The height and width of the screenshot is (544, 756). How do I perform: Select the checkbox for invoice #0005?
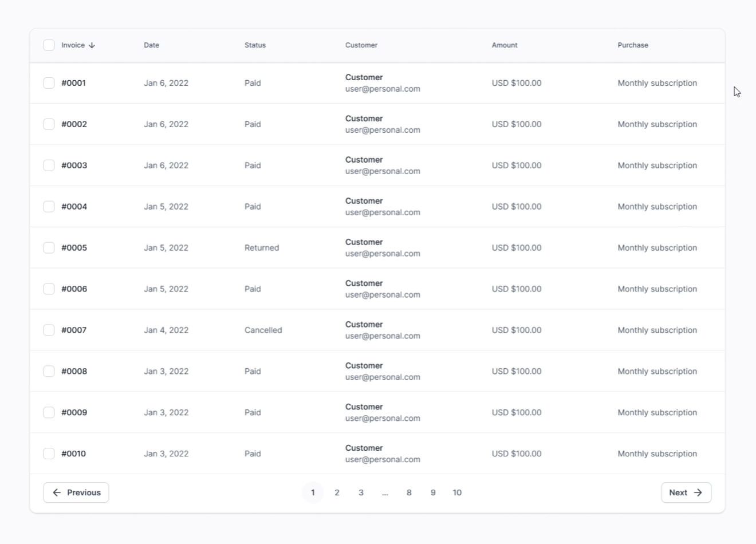pos(49,248)
